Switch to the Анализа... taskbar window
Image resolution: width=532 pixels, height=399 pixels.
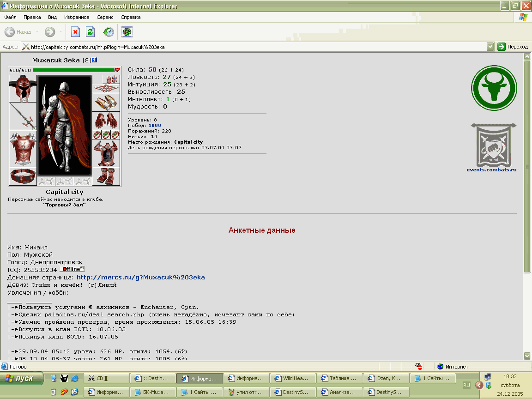339,392
